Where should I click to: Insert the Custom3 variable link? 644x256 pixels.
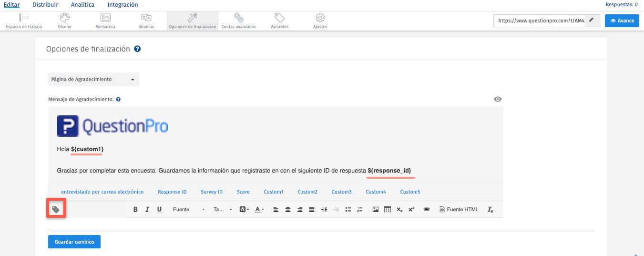pos(342,192)
